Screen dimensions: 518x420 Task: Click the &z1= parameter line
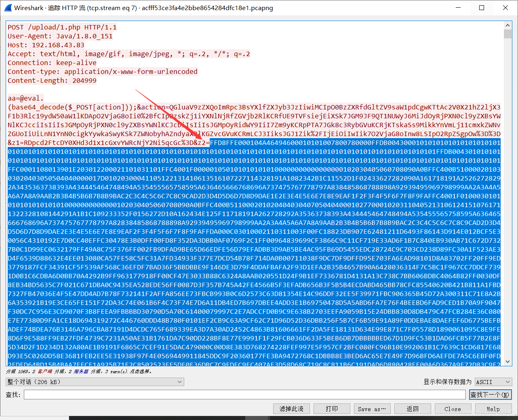coord(108,143)
